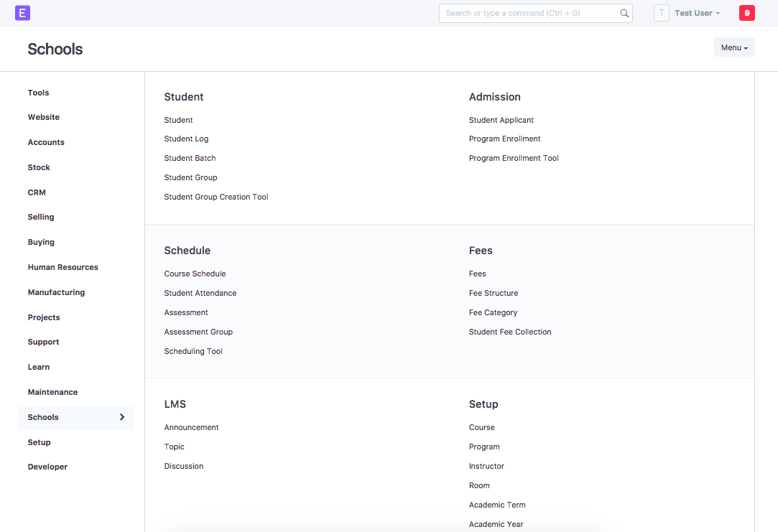Open the red notifications badge
778x532 pixels.
[746, 13]
